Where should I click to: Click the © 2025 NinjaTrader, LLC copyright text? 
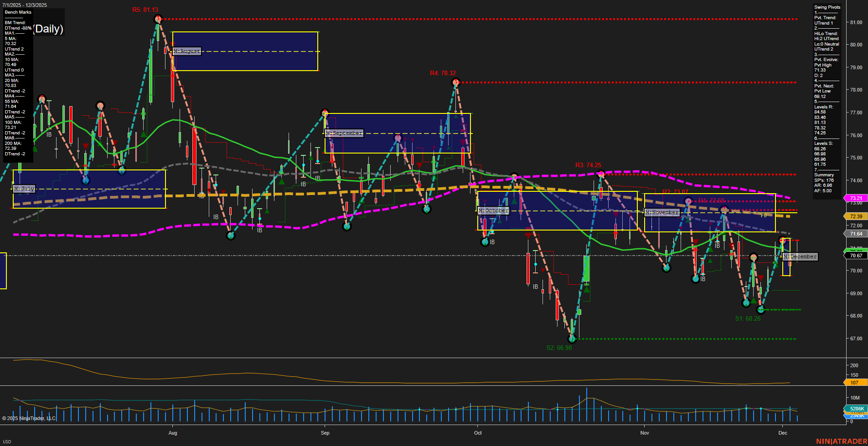(x=29, y=418)
